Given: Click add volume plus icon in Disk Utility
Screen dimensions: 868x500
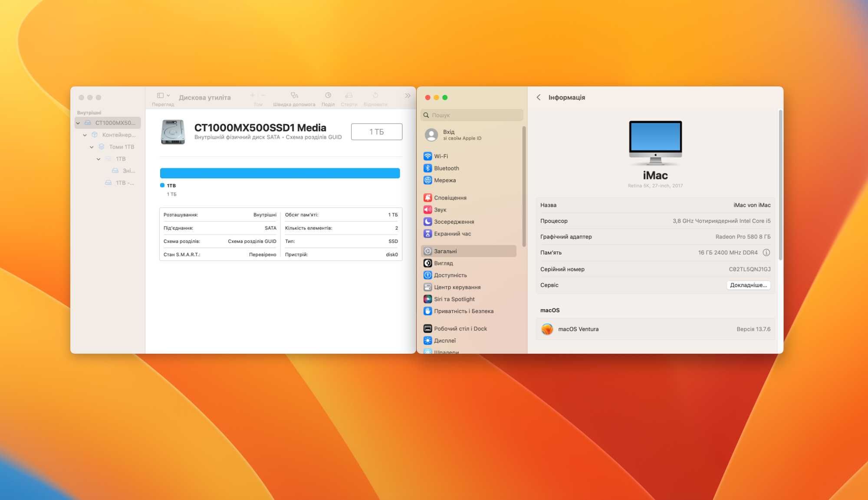Looking at the screenshot, I should click(x=253, y=95).
